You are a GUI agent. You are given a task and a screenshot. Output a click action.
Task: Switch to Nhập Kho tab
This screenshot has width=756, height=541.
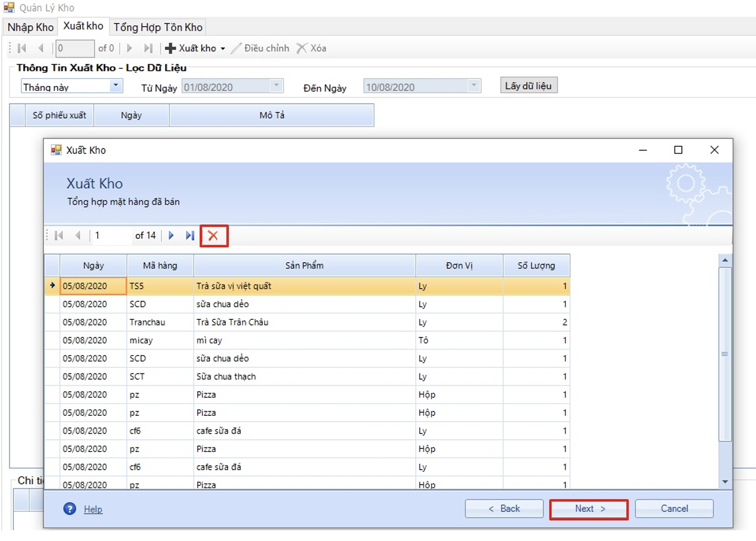(30, 27)
